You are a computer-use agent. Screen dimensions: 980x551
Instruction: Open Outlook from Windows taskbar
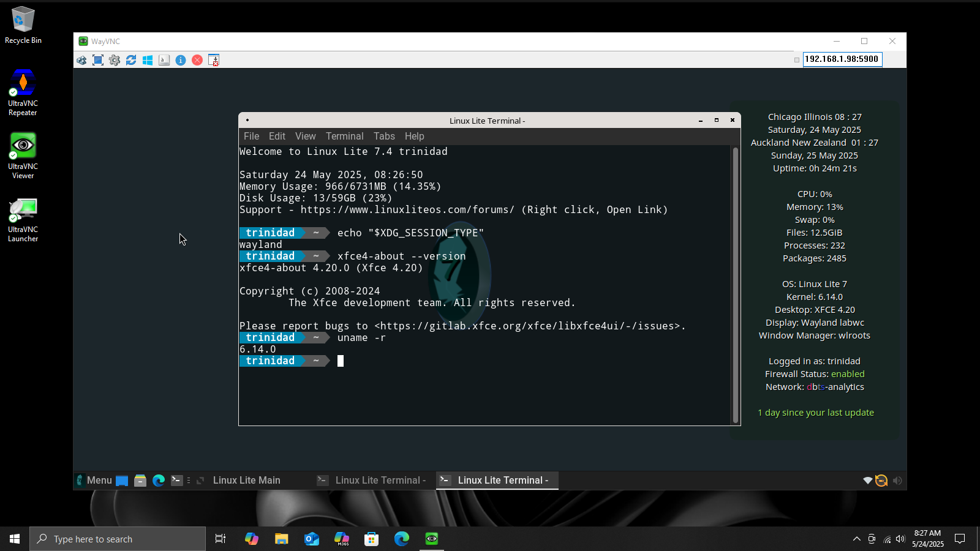pos(312,539)
